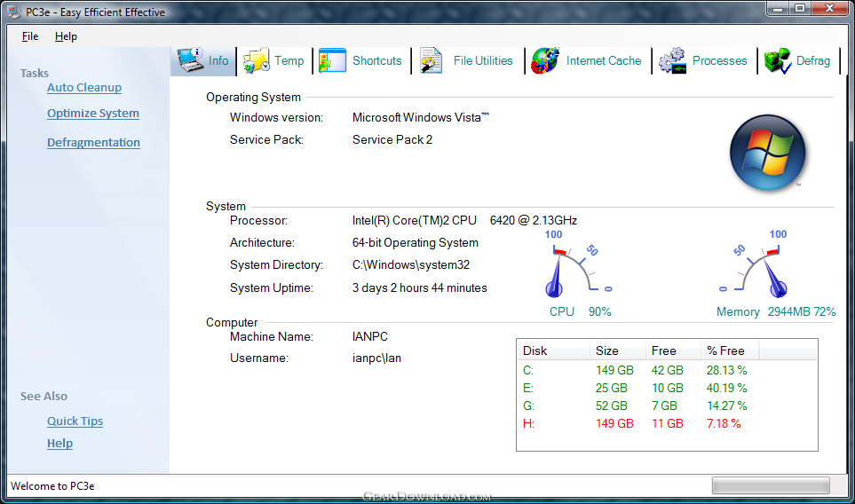Viewport: 855px width, 504px height.
Task: Click the 28.13 % free value
Action: point(727,370)
